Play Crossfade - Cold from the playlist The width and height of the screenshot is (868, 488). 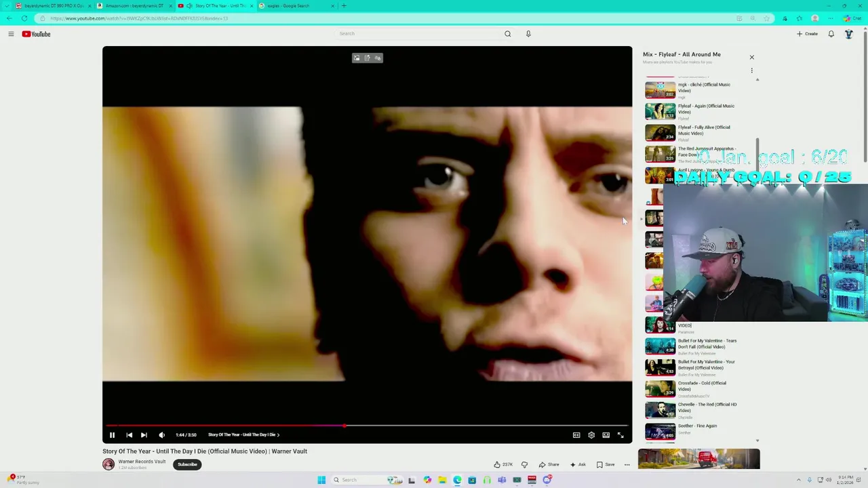698,388
